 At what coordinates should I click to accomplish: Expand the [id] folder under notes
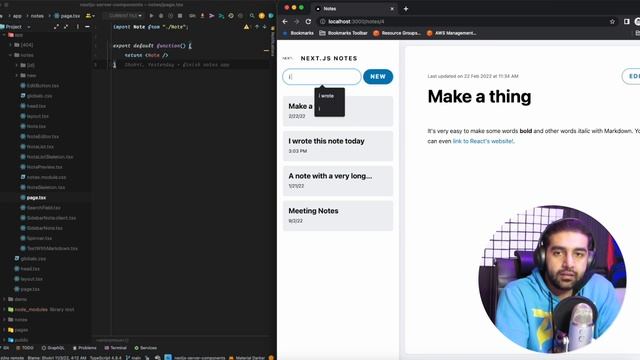point(17,65)
